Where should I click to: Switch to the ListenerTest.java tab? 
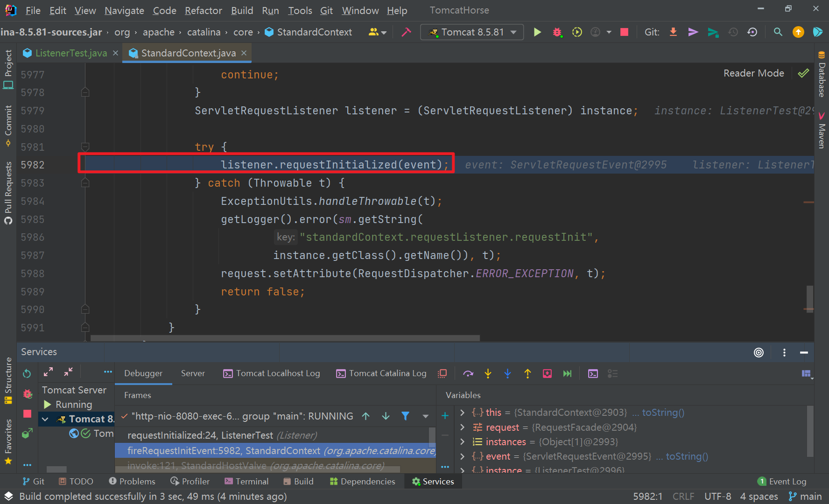(x=71, y=53)
